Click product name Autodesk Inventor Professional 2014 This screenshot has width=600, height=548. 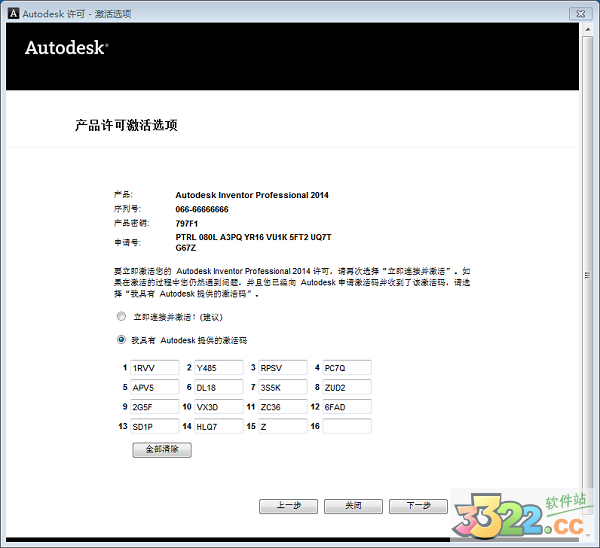coord(252,195)
